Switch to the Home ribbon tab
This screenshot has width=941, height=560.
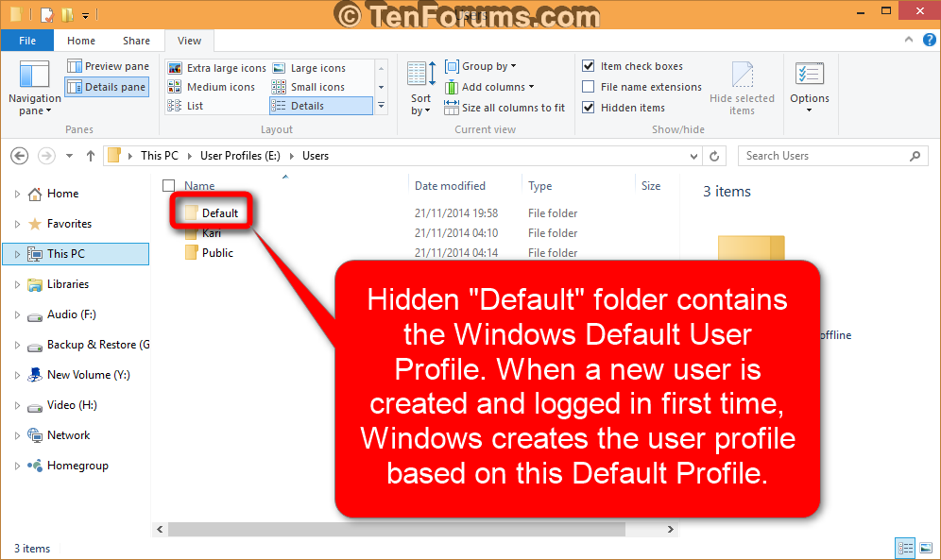[x=81, y=41]
